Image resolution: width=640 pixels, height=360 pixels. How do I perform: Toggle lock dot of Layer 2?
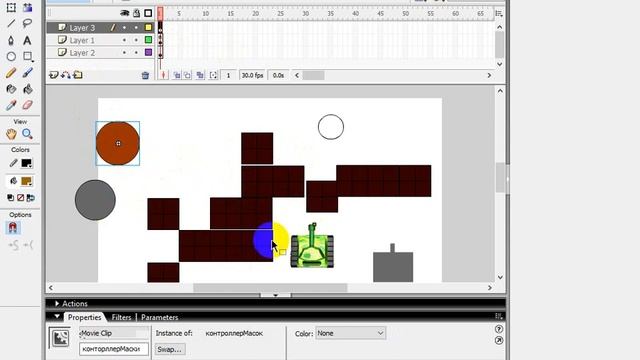tap(136, 52)
